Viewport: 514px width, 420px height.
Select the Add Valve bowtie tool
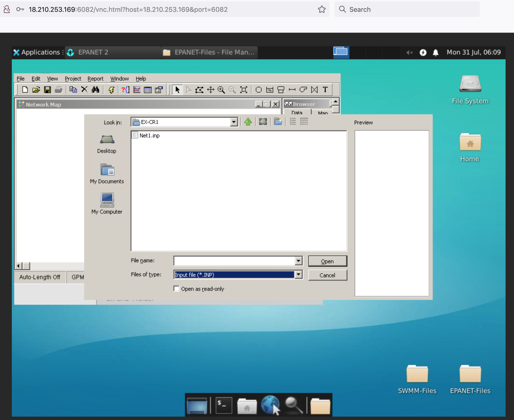pos(314,90)
